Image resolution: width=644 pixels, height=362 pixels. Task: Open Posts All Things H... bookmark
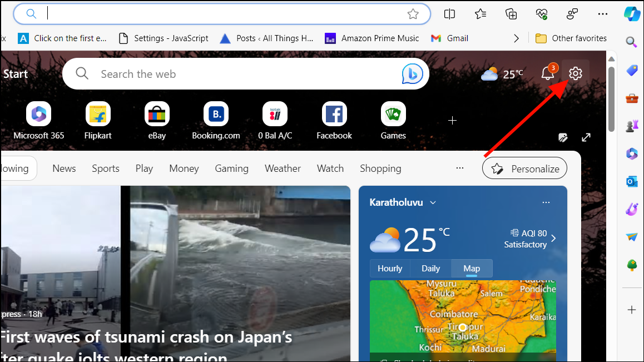coord(266,38)
